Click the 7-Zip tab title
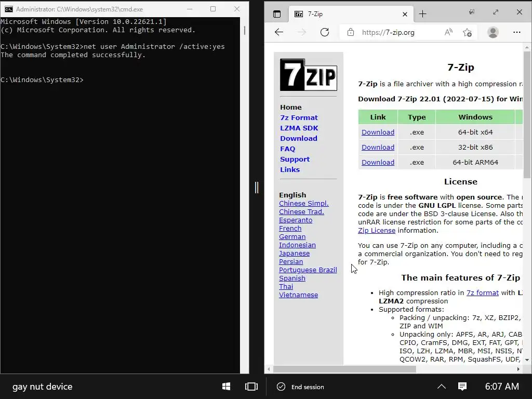Screen dimensions: 532x399 (315, 14)
